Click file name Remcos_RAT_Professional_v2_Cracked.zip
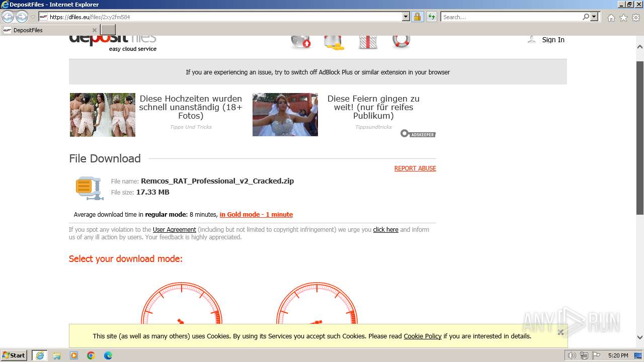644x362 pixels. point(217,181)
